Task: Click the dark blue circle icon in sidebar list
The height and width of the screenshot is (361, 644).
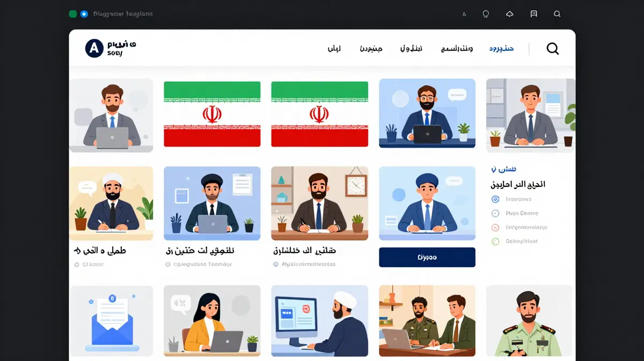Action: pyautogui.click(x=495, y=199)
